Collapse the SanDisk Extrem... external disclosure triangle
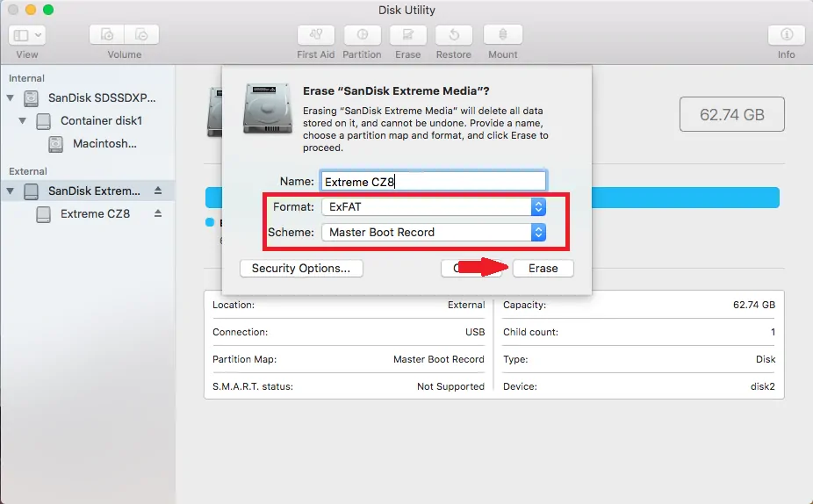 pos(10,191)
